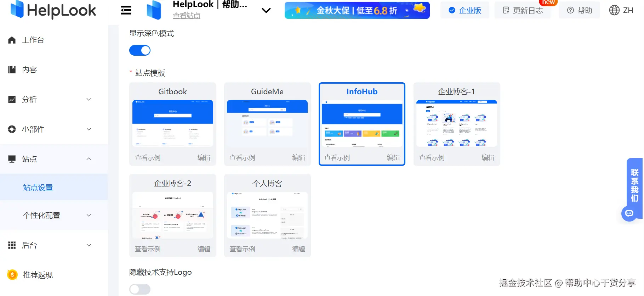The height and width of the screenshot is (296, 644).
Task: Click 编辑 under Gitbook template
Action: [x=204, y=158]
